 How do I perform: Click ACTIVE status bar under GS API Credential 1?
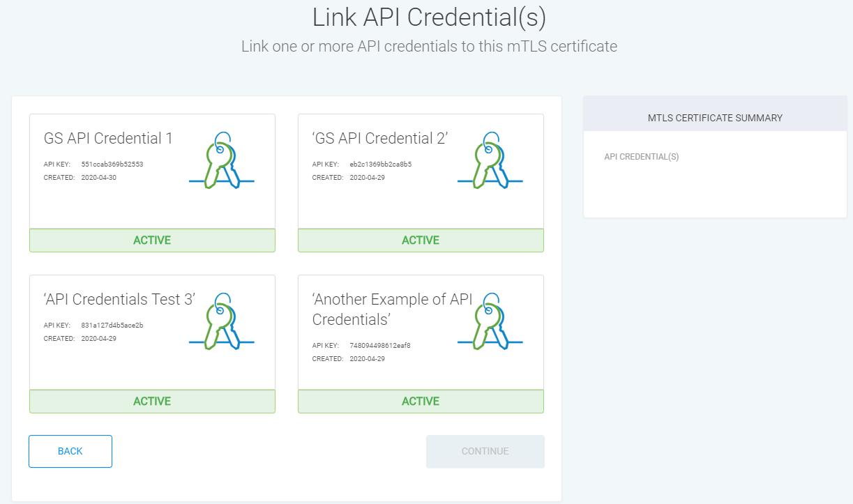coord(152,240)
